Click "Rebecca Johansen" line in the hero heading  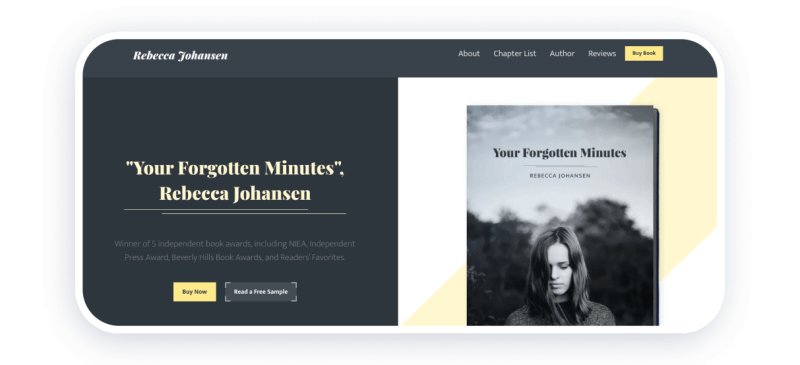235,194
